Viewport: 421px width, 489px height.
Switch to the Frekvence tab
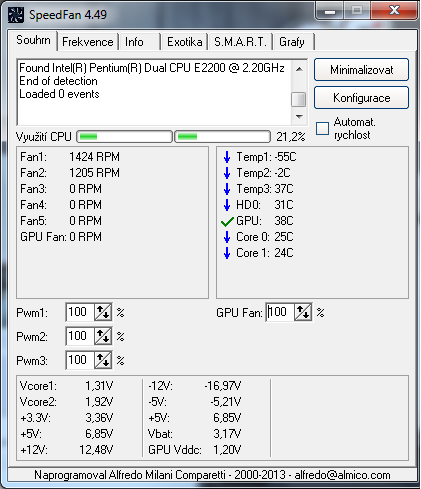(88, 42)
